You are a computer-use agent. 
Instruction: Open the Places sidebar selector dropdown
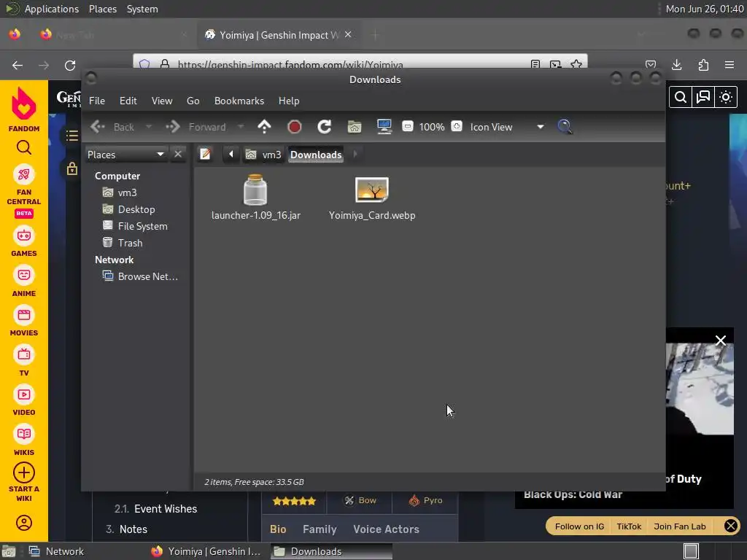(x=125, y=155)
